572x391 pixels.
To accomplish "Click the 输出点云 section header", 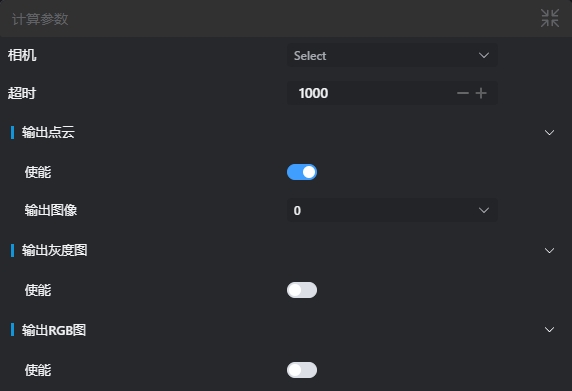I will [x=48, y=132].
